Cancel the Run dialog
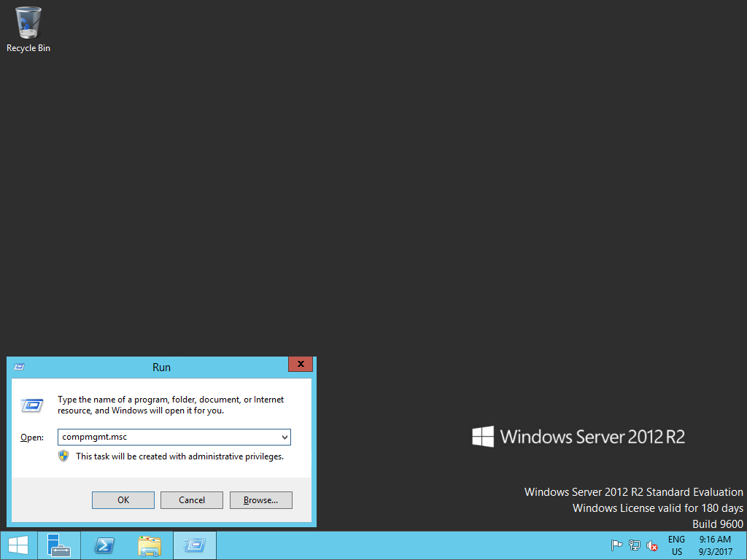This screenshot has width=747, height=560. pos(191,499)
